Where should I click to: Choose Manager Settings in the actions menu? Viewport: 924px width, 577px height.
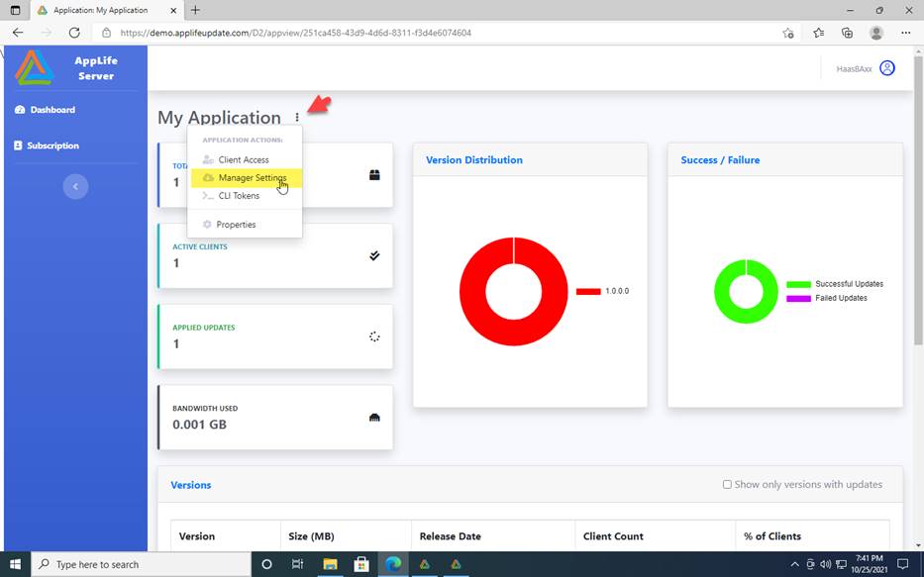[247, 178]
